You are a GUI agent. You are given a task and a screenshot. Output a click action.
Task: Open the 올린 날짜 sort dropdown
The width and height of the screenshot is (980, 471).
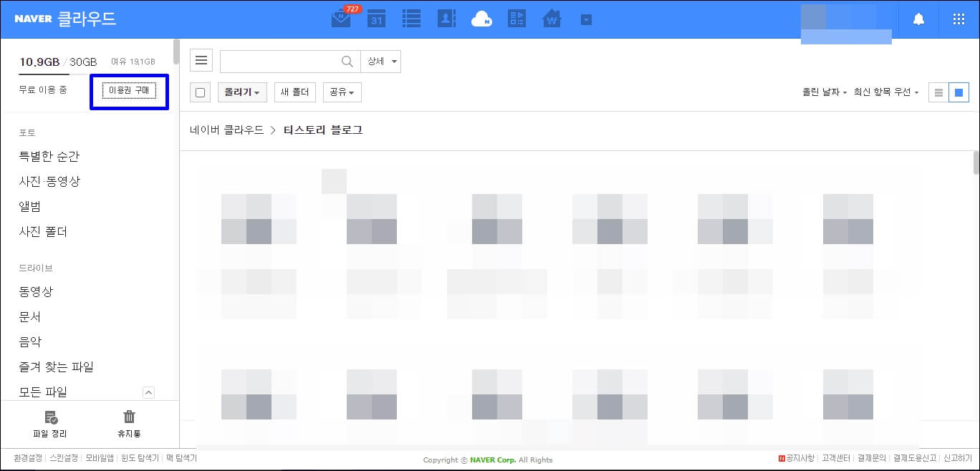(x=825, y=92)
